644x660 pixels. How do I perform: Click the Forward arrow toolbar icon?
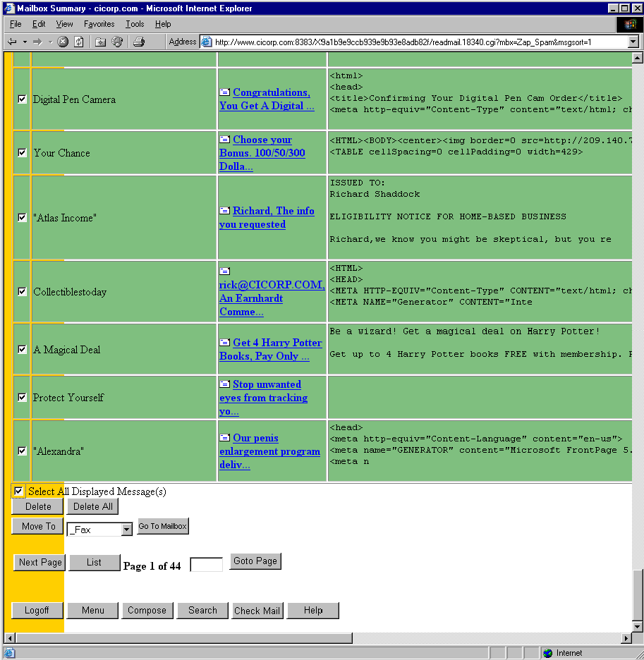click(x=37, y=42)
